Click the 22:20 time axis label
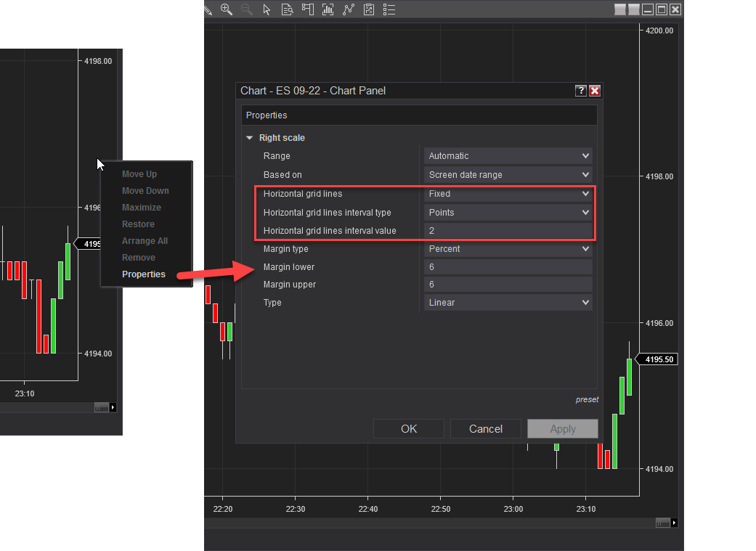Screen dimensions: 756x551 click(x=223, y=509)
